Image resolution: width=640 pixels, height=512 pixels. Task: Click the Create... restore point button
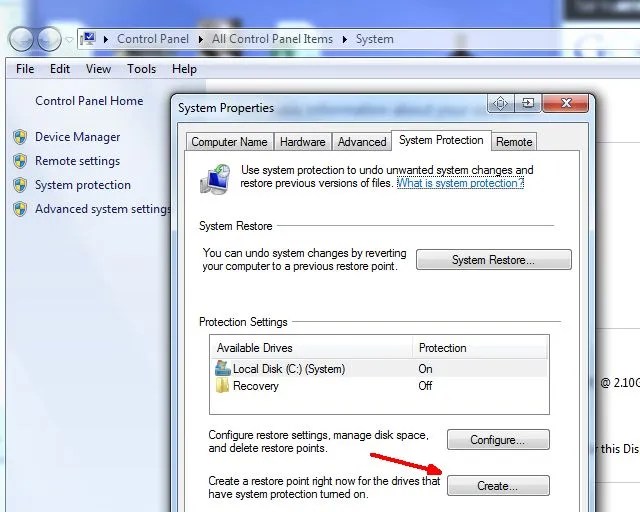498,486
